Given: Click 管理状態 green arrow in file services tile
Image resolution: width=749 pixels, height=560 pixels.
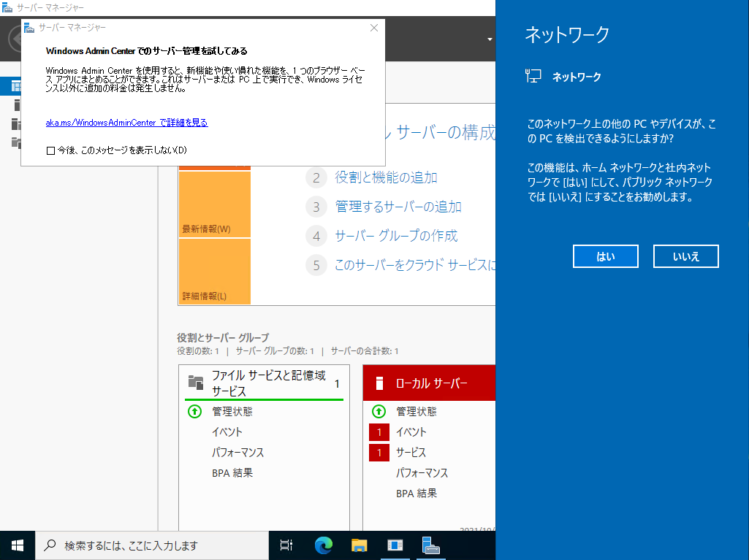Looking at the screenshot, I should coord(194,411).
